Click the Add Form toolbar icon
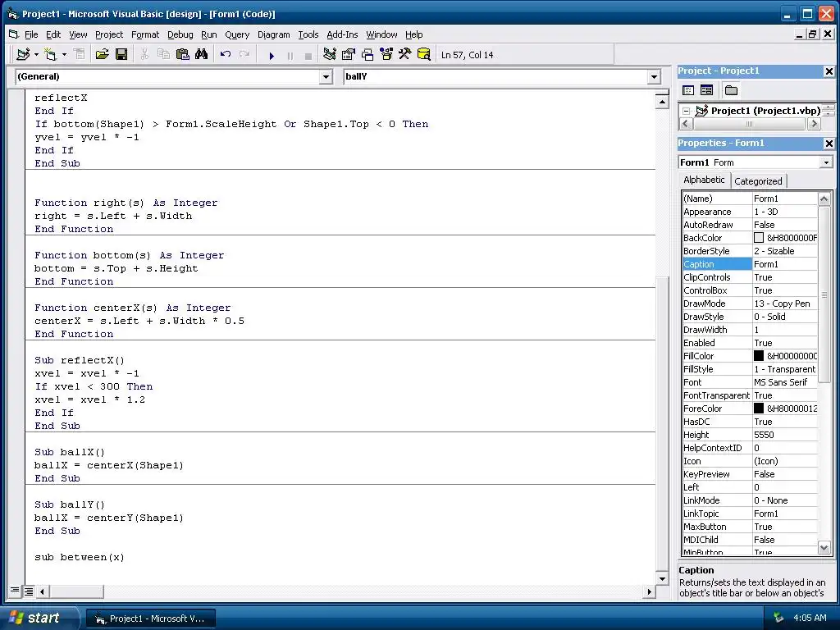Viewport: 840px width, 630px height. click(x=50, y=55)
